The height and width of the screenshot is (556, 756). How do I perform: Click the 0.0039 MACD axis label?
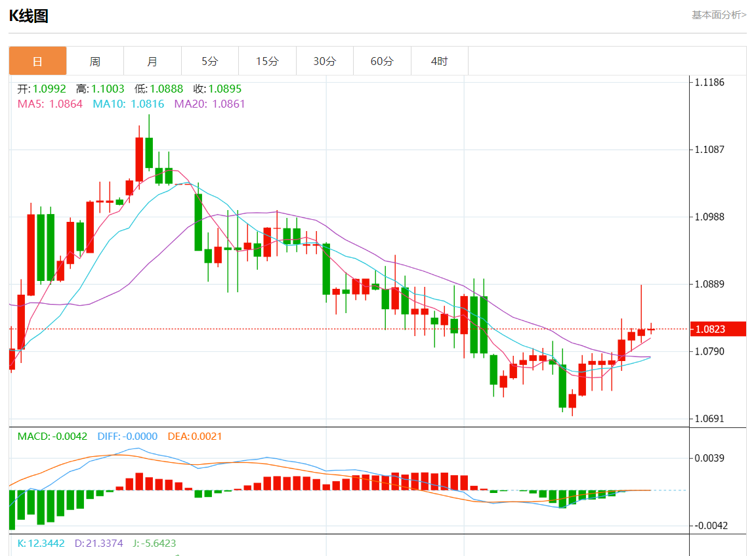click(709, 458)
